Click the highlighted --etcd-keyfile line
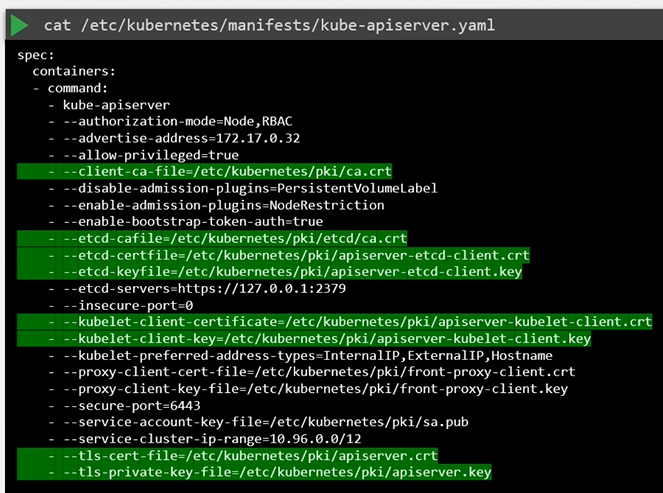This screenshot has height=493, width=663. (x=291, y=272)
